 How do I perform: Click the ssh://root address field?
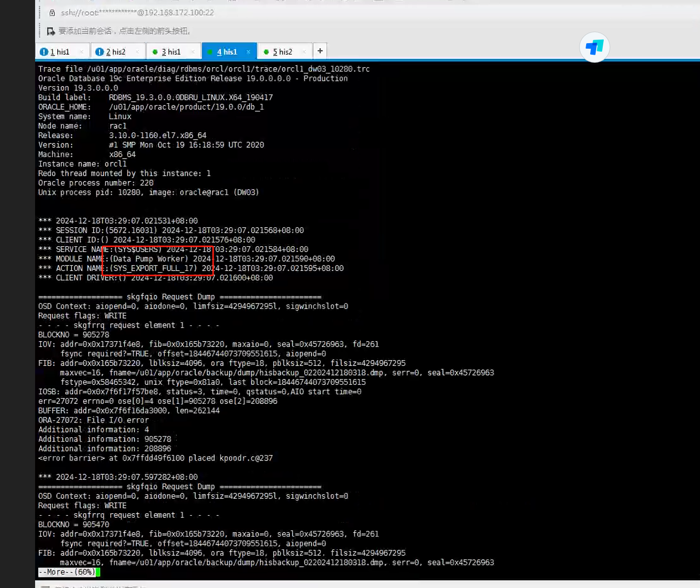click(137, 13)
